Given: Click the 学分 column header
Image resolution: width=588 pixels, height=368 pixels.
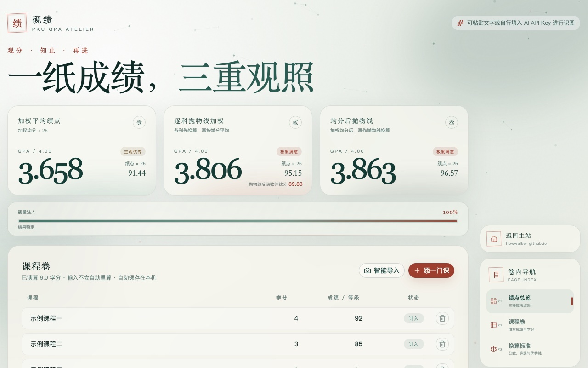Looking at the screenshot, I should pos(282,298).
